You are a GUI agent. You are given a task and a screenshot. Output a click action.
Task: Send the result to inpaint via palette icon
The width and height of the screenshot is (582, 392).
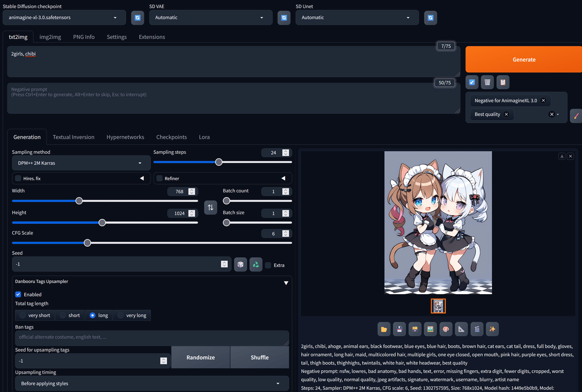pyautogui.click(x=446, y=329)
